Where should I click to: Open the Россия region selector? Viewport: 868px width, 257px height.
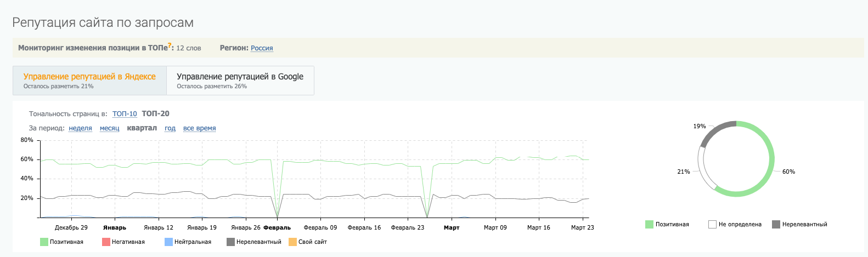pyautogui.click(x=262, y=48)
